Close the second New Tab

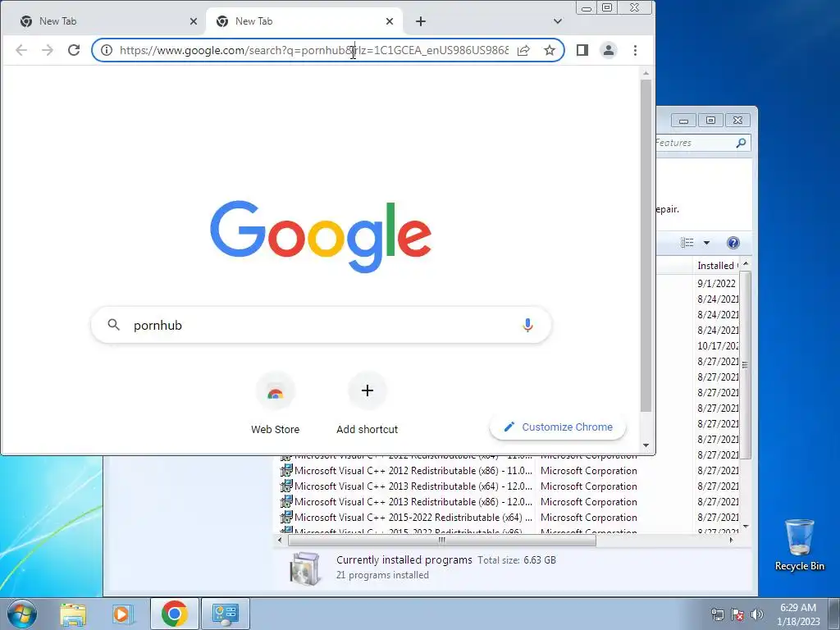tap(390, 21)
